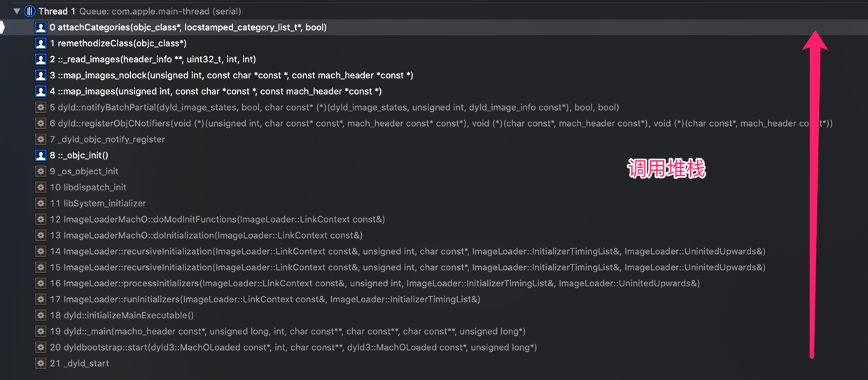Viewport: 868px width, 380px height.
Task: Select frame 4 ::map_images
Action: pos(434,92)
